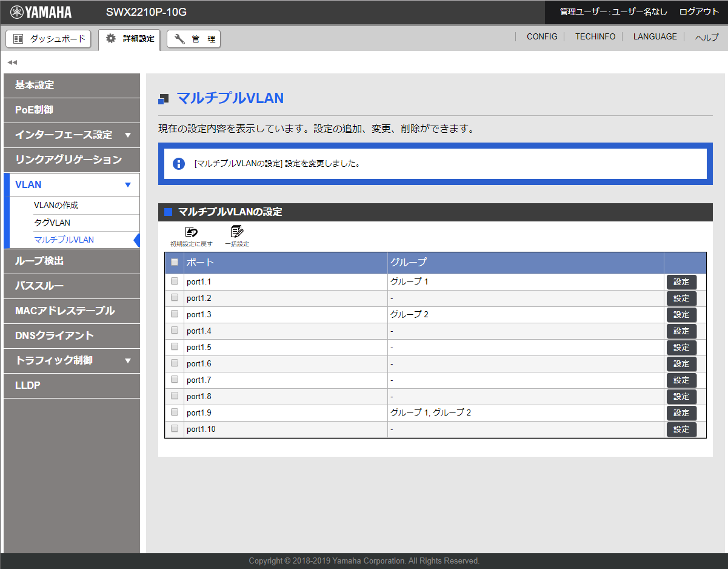Switch to the 管理 tab
The image size is (728, 569).
click(193, 38)
